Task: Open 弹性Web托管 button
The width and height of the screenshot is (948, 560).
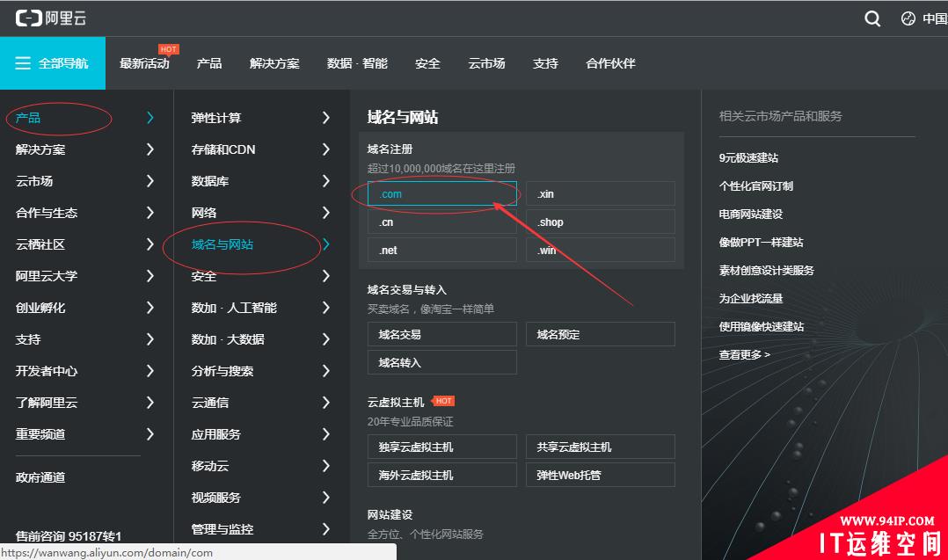Action: (601, 475)
